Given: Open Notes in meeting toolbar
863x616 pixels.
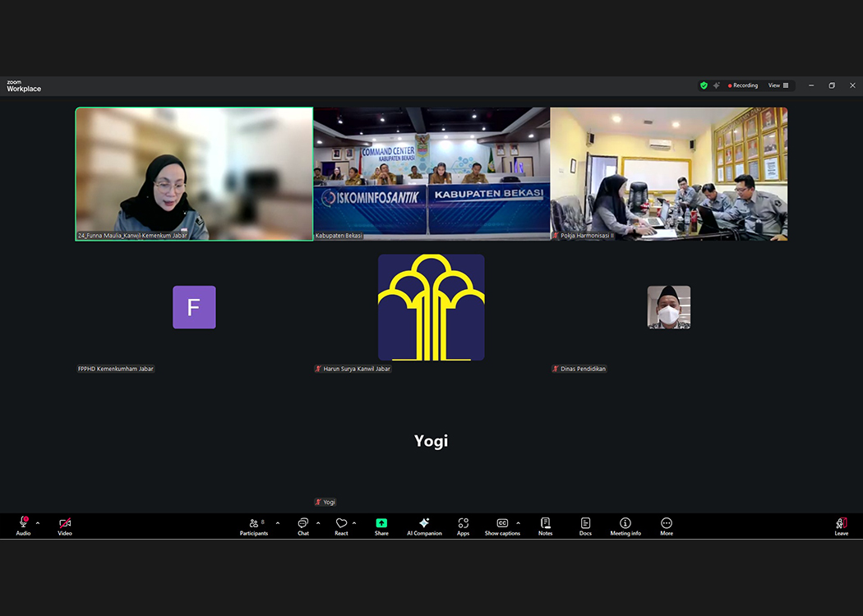Looking at the screenshot, I should click(x=545, y=524).
